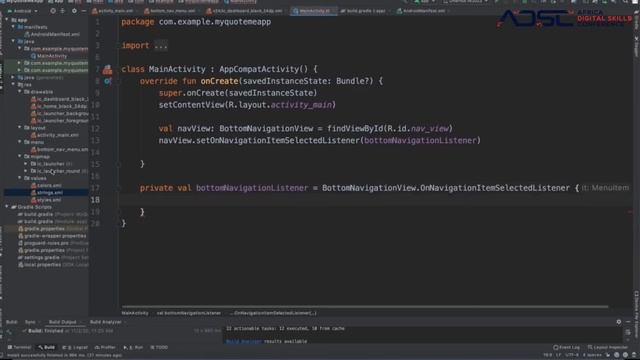Collapse the values folder
This screenshot has height=360, width=640.
click(x=20, y=178)
